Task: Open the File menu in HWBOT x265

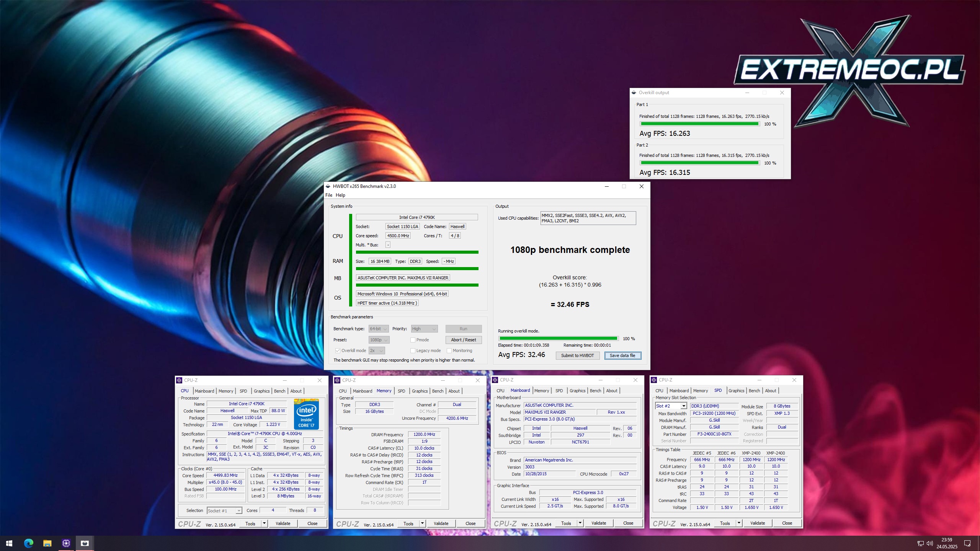Action: (x=329, y=195)
